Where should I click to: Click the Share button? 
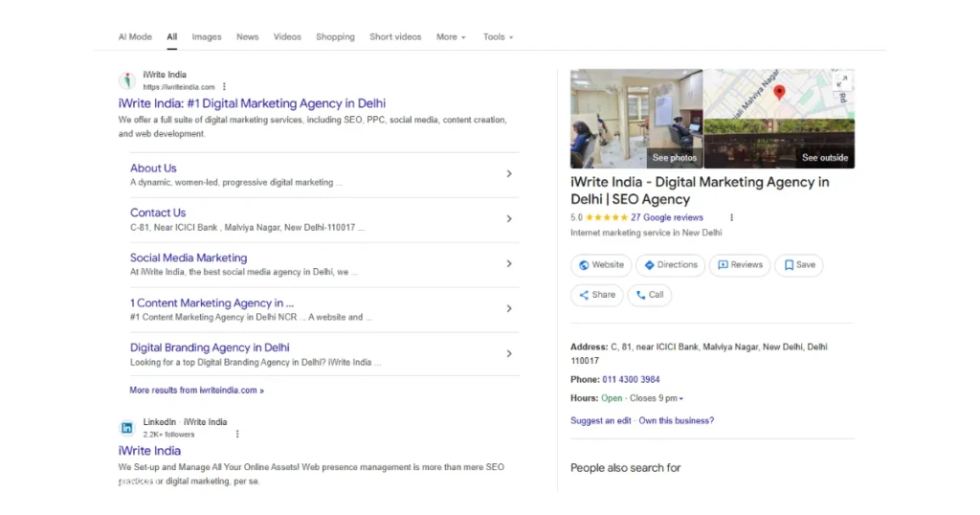pos(596,295)
